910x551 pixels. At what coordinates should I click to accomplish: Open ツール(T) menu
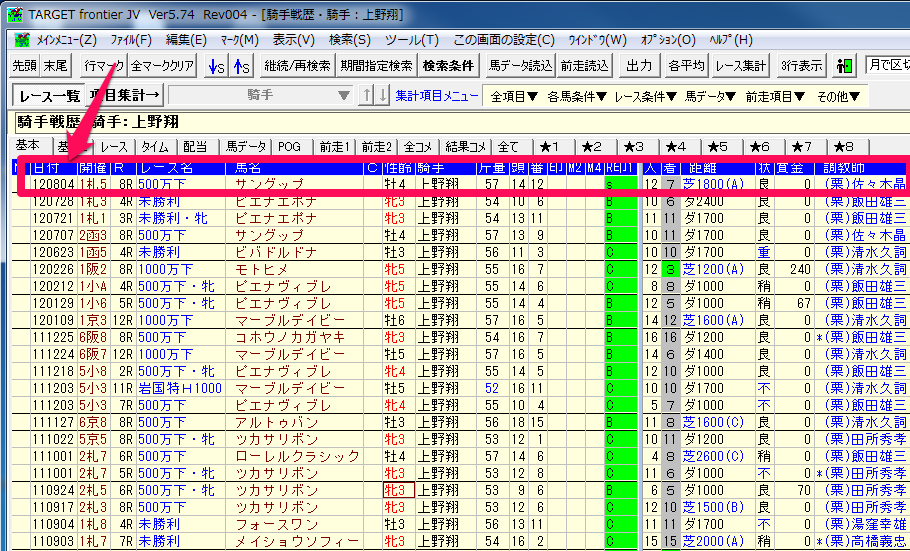tap(411, 40)
